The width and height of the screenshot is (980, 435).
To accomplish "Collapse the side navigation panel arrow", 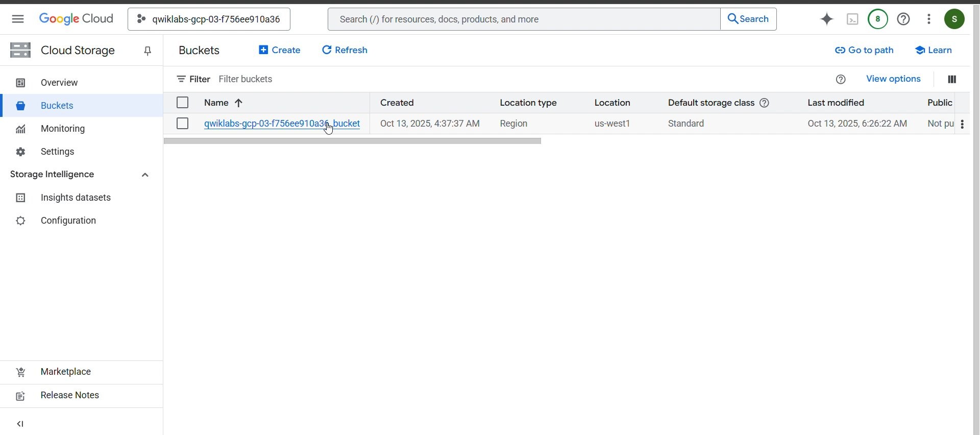I will pos(20,424).
